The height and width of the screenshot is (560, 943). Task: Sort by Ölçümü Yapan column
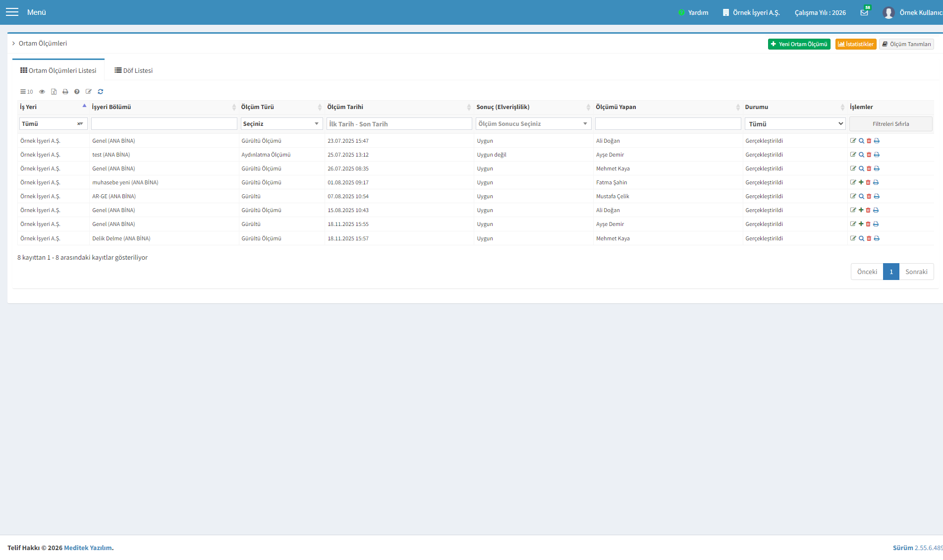[x=667, y=107]
